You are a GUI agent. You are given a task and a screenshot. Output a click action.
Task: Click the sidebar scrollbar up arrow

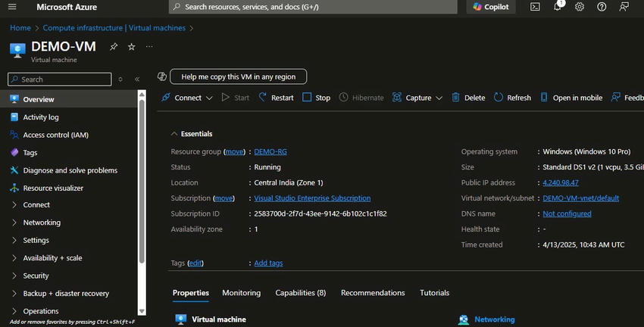pyautogui.click(x=142, y=95)
